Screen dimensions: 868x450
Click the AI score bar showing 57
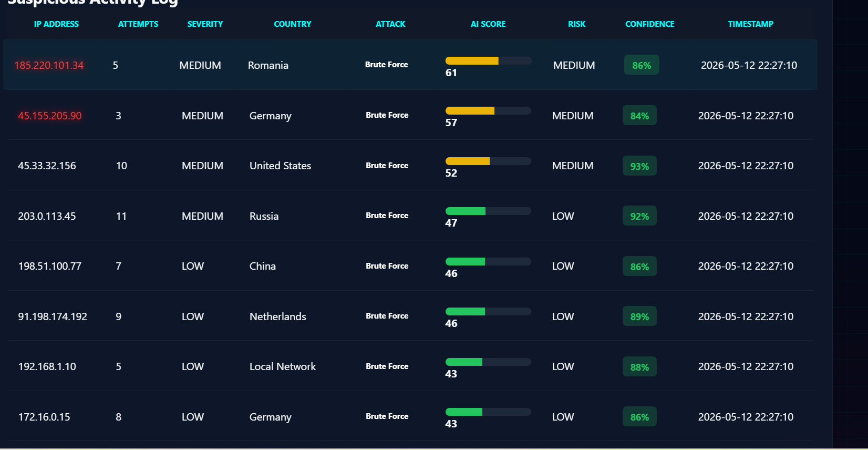click(x=488, y=111)
